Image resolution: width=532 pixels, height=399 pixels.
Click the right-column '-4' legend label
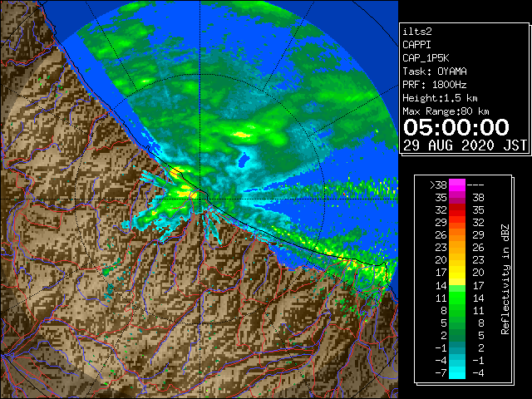click(478, 373)
